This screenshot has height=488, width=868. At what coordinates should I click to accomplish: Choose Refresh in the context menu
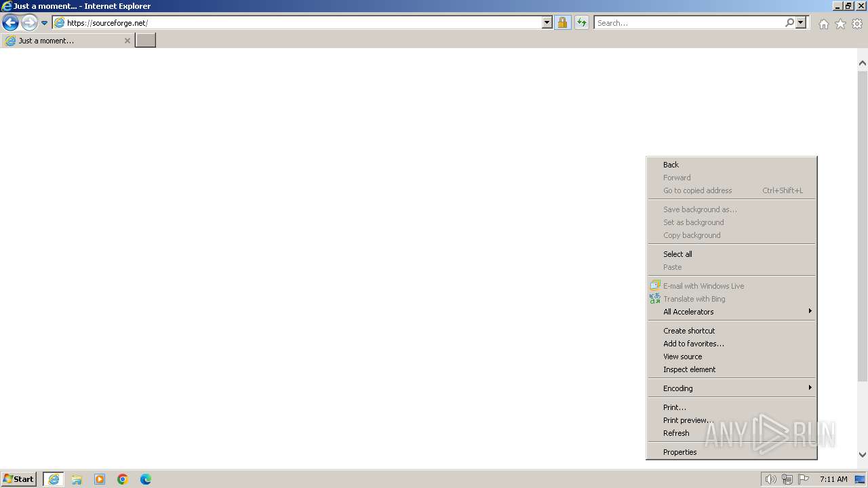tap(732, 433)
